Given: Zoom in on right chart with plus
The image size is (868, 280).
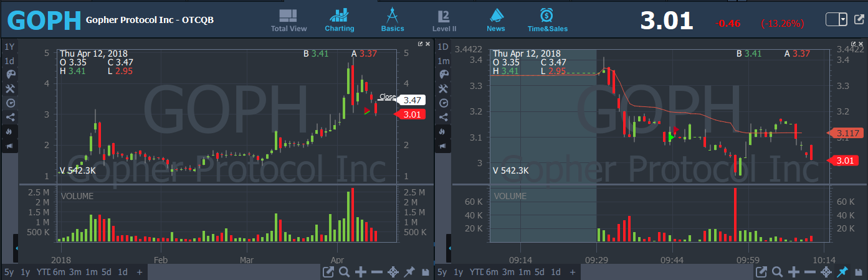Looking at the screenshot, I should point(794,272).
